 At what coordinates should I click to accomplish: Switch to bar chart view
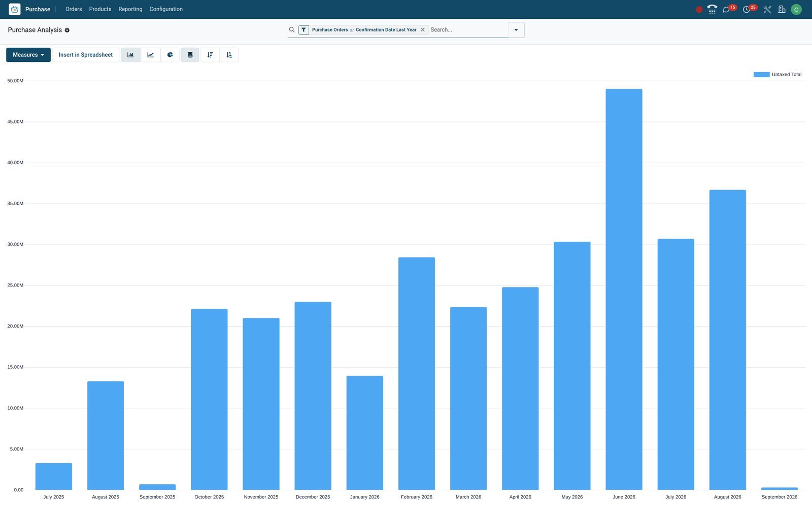130,55
